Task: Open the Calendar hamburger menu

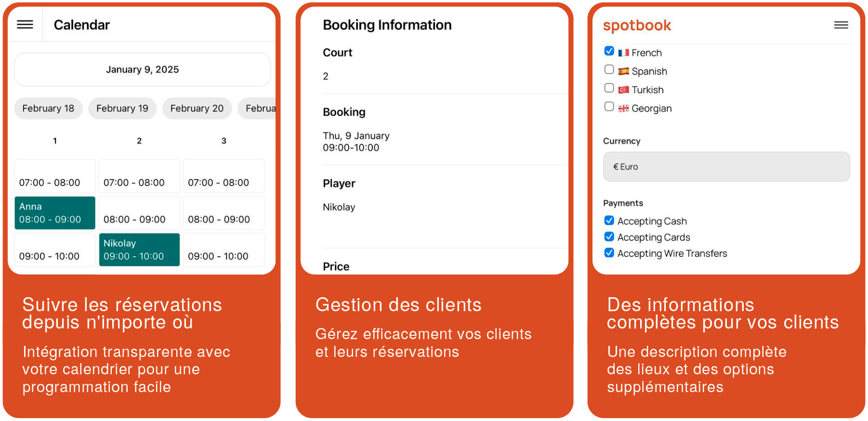Action: pyautogui.click(x=25, y=25)
